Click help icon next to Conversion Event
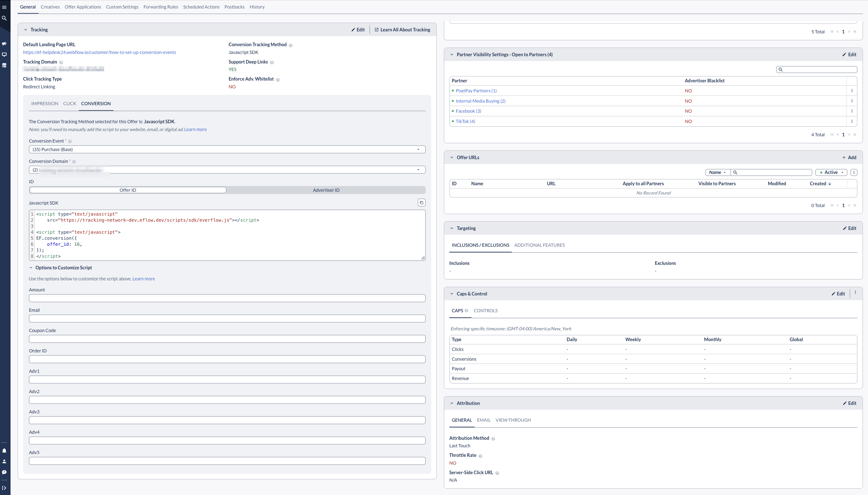Screen dimensions: 868x495 70,141
